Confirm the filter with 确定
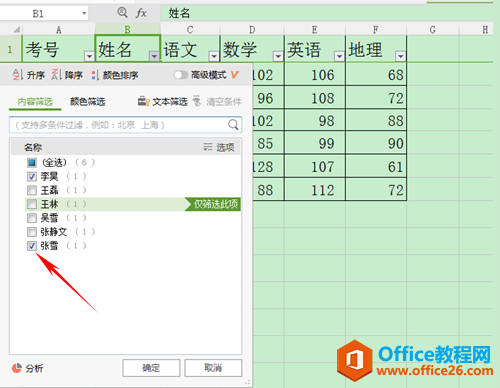 point(151,368)
